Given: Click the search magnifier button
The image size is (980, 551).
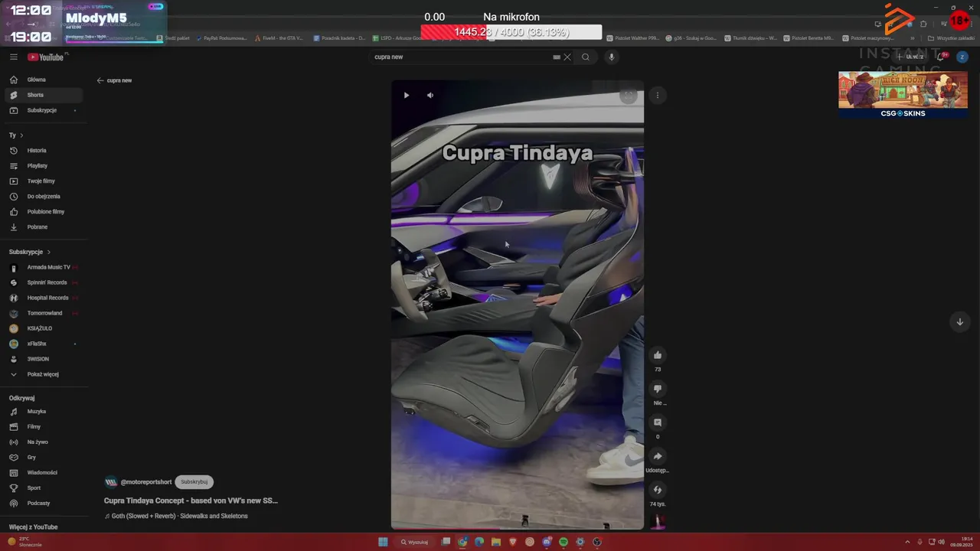Looking at the screenshot, I should tap(586, 57).
